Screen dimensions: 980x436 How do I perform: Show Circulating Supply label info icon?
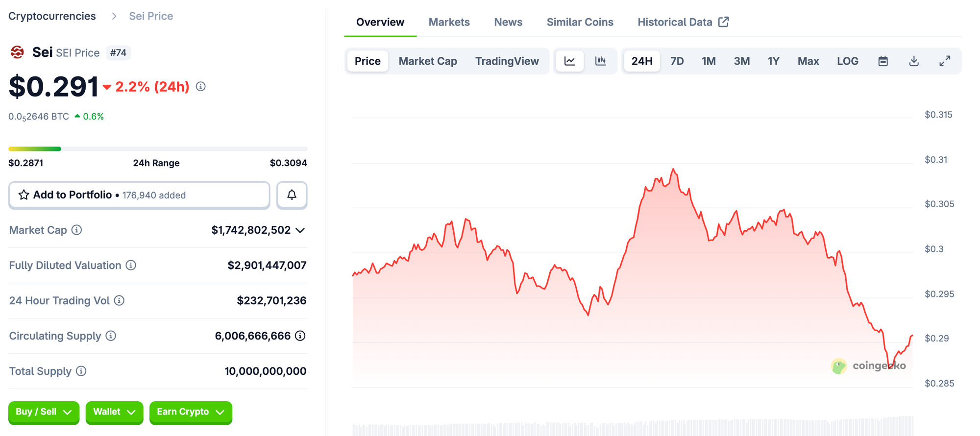pos(111,336)
